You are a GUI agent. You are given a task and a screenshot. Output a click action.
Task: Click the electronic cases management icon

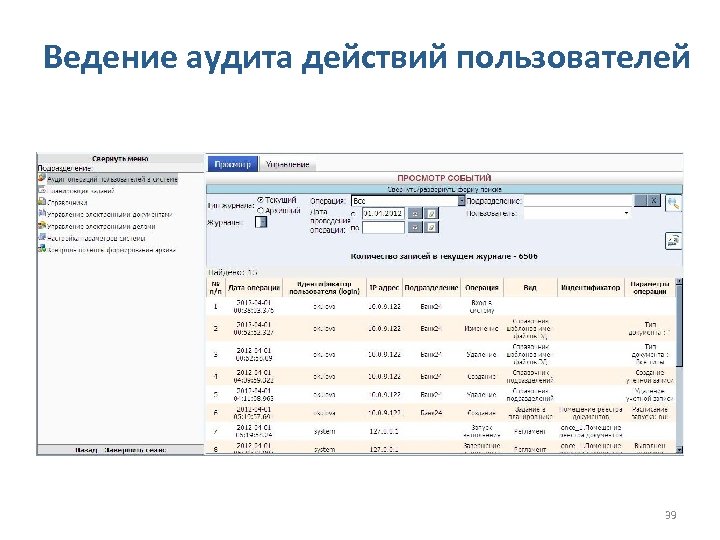coord(42,225)
